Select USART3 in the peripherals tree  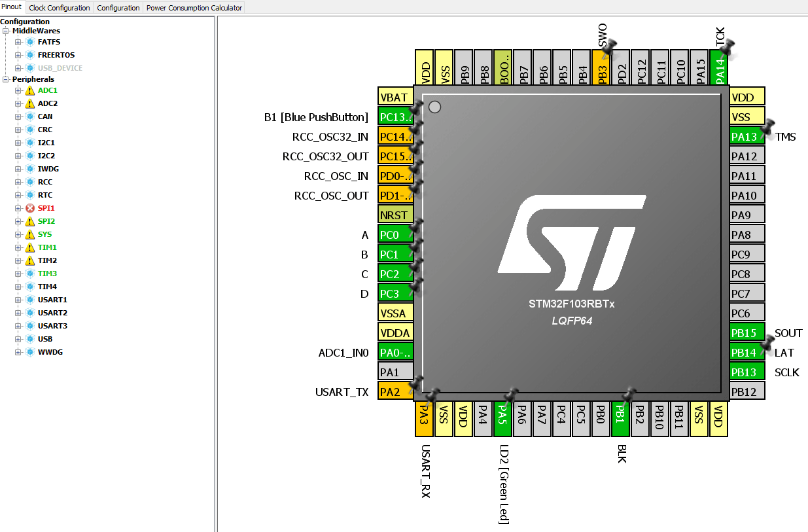tap(52, 326)
